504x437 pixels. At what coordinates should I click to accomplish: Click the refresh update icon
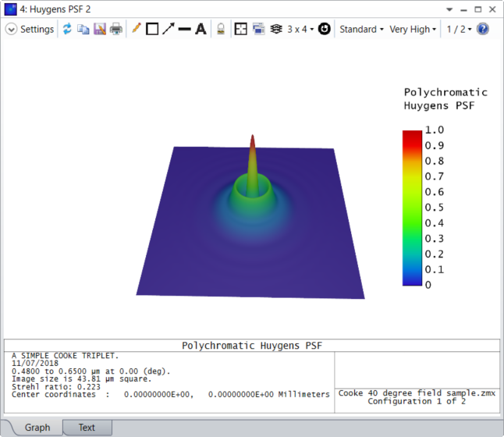click(x=67, y=29)
